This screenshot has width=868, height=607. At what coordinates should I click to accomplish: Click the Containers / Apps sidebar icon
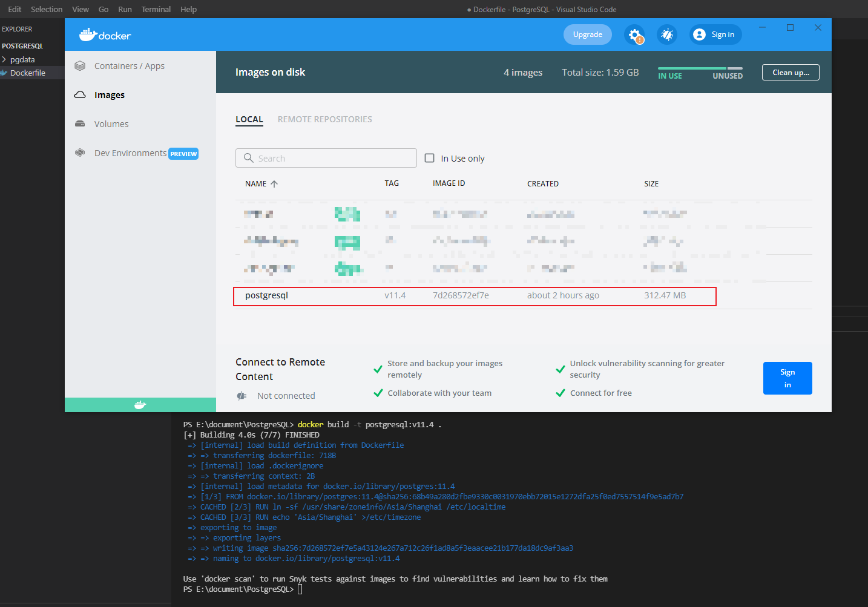[80, 66]
